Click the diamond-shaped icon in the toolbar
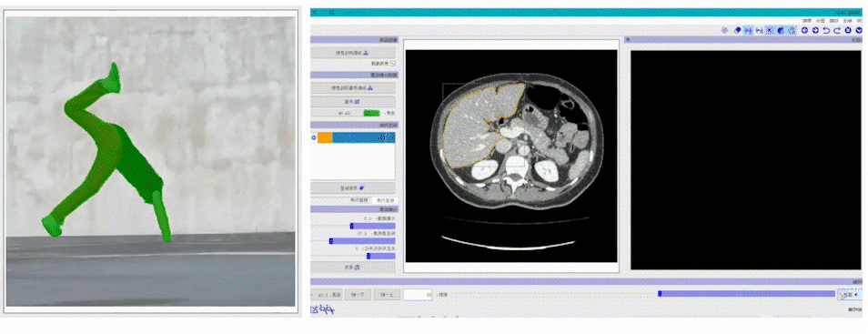The width and height of the screenshot is (868, 334). click(x=724, y=30)
